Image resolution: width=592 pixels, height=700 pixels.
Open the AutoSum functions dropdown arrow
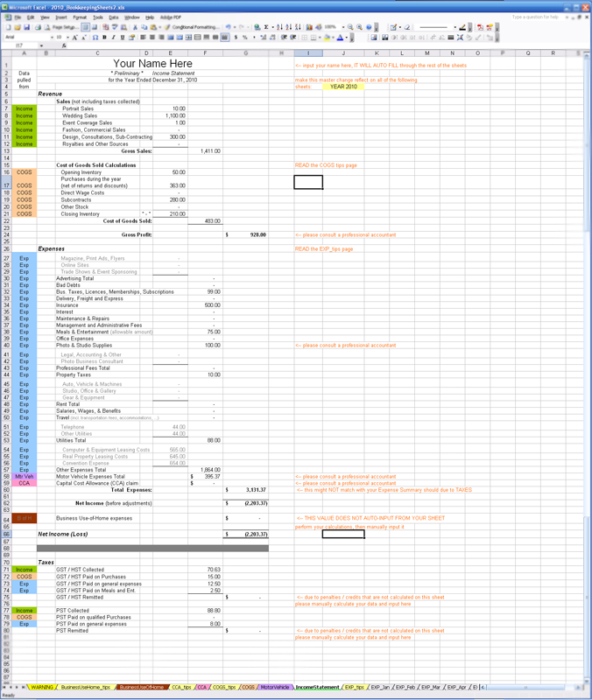tap(273, 27)
